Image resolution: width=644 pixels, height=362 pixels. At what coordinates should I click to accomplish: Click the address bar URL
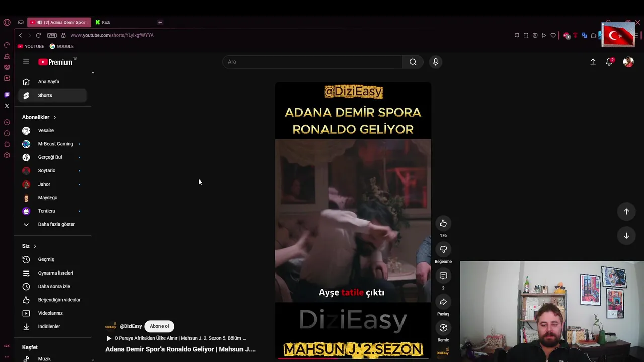click(112, 35)
